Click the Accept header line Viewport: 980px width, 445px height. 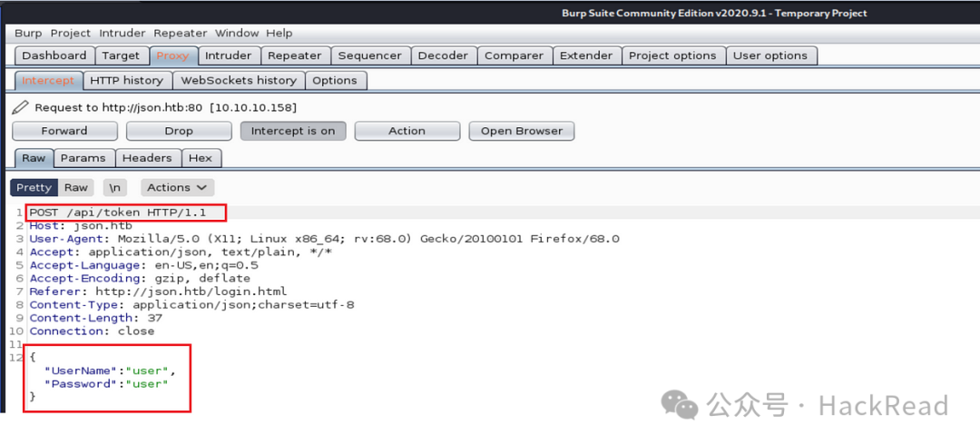point(181,252)
